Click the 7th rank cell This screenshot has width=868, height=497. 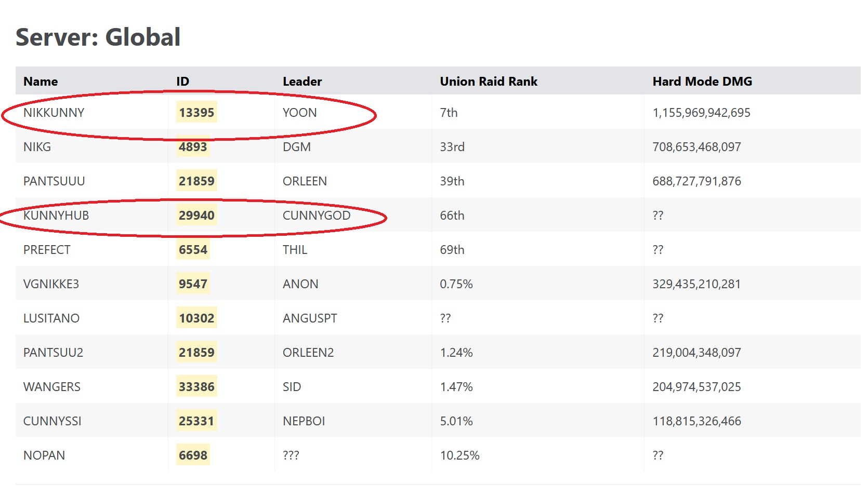coord(449,113)
